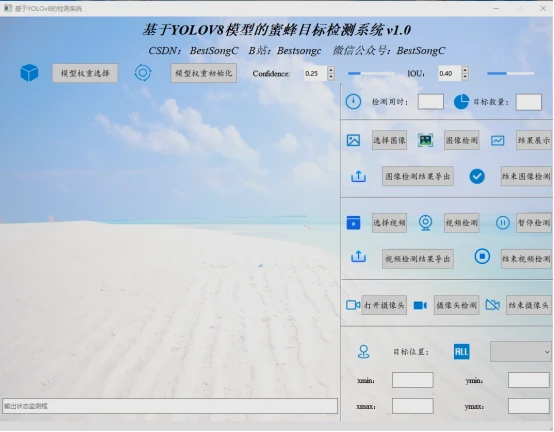The height and width of the screenshot is (432, 554).
Task: Click the pause circle icon
Action: click(x=502, y=223)
